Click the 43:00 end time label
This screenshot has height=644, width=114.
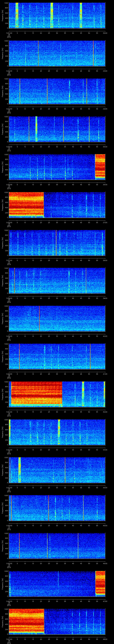(105, 450)
